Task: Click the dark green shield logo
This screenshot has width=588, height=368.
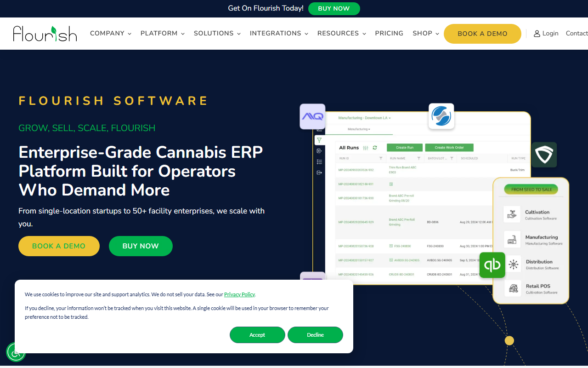Action: [x=544, y=155]
